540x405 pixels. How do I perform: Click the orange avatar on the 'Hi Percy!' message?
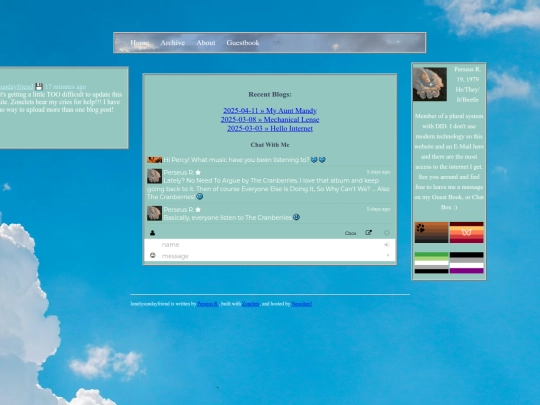tap(154, 160)
